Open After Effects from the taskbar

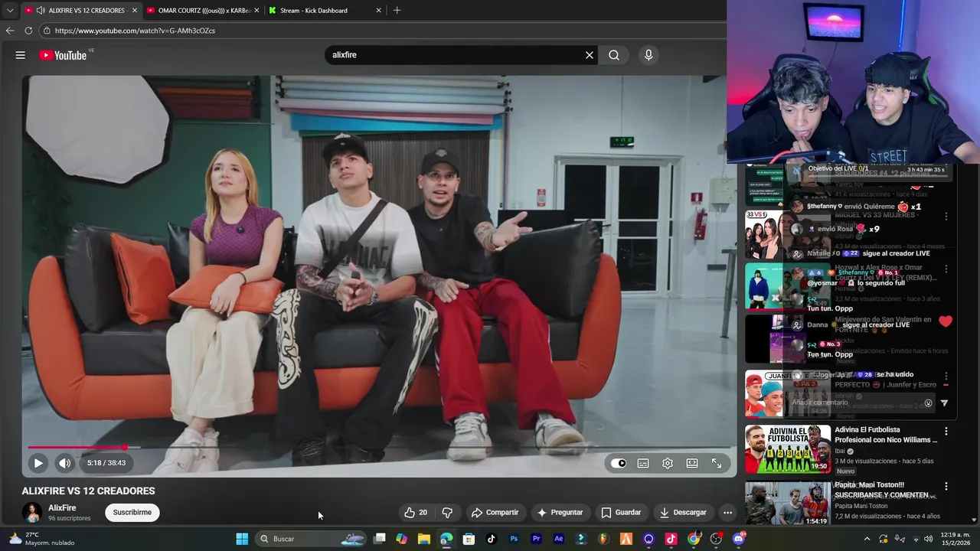(x=558, y=539)
